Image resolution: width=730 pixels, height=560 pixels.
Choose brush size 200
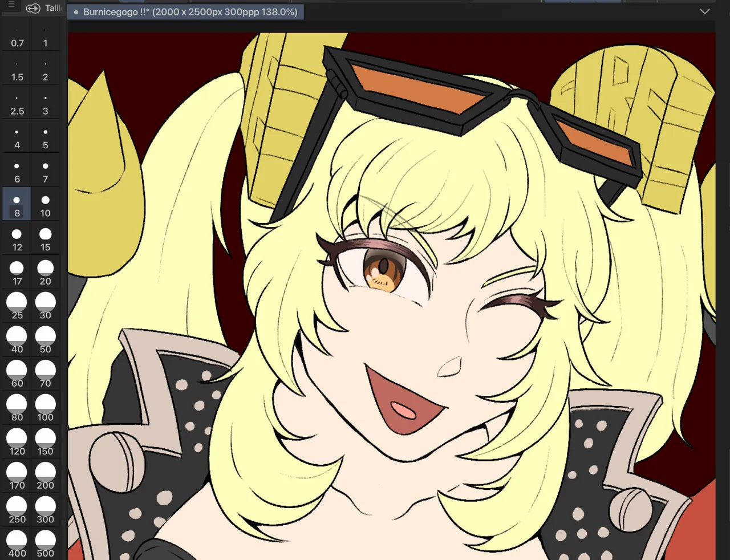point(45,477)
